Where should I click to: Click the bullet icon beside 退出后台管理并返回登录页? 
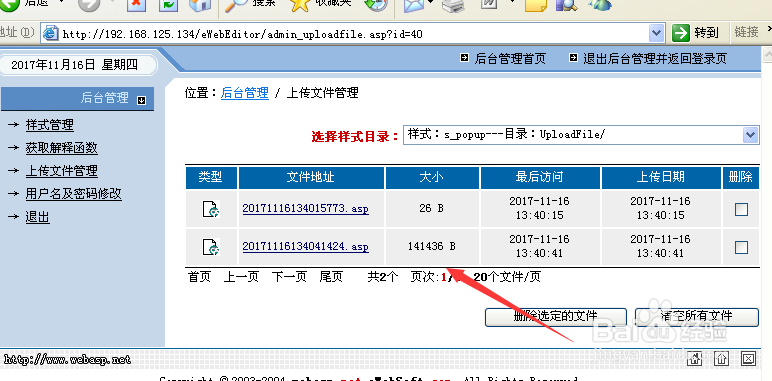[x=573, y=58]
